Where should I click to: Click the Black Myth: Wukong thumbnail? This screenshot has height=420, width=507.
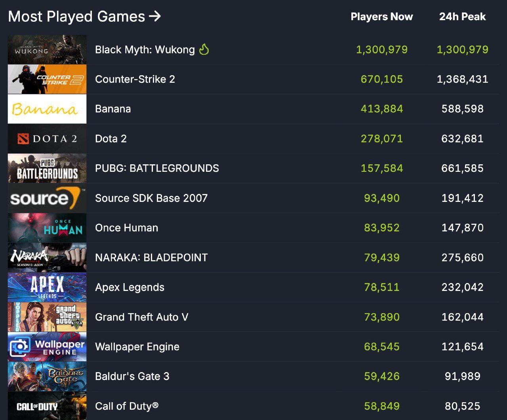point(47,49)
